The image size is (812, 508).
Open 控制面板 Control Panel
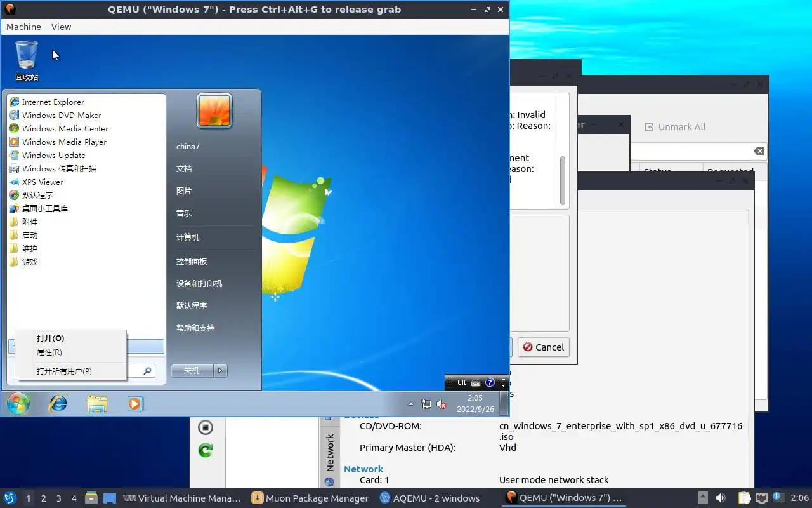pyautogui.click(x=192, y=261)
